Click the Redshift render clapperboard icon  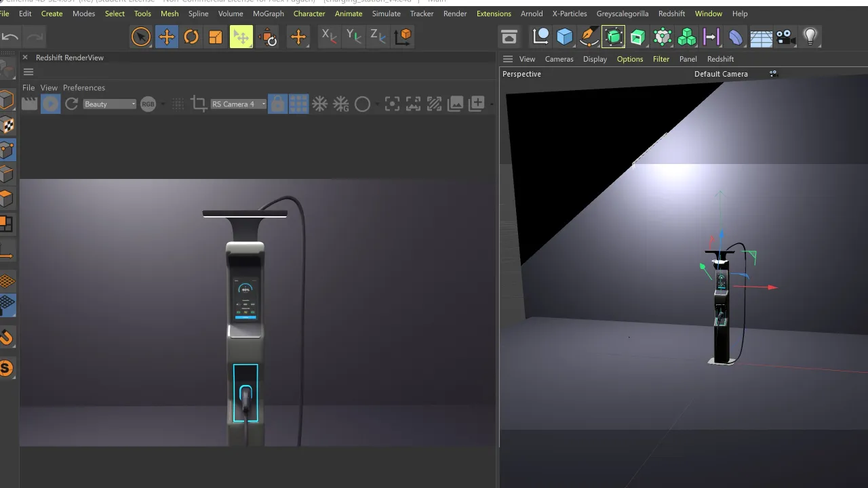click(x=29, y=104)
